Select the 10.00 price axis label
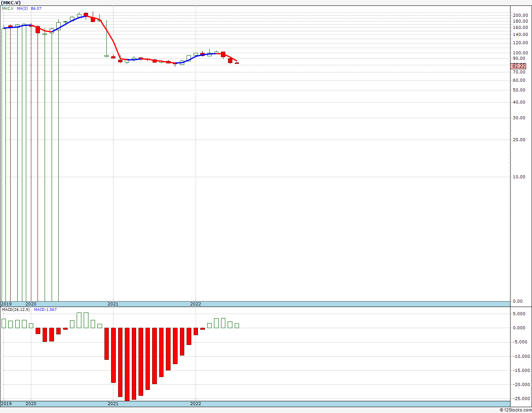The image size is (532, 413). click(519, 177)
